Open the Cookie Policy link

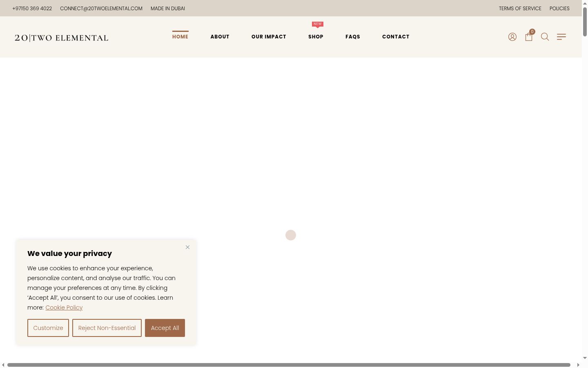64,307
